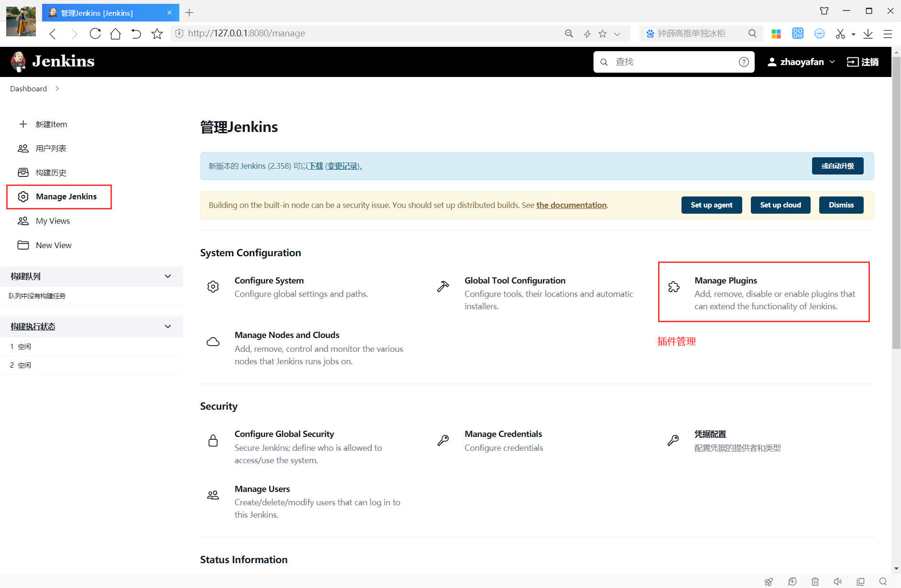This screenshot has height=588, width=901.
Task: Select the 管理Jenkins browser tab
Action: click(110, 13)
